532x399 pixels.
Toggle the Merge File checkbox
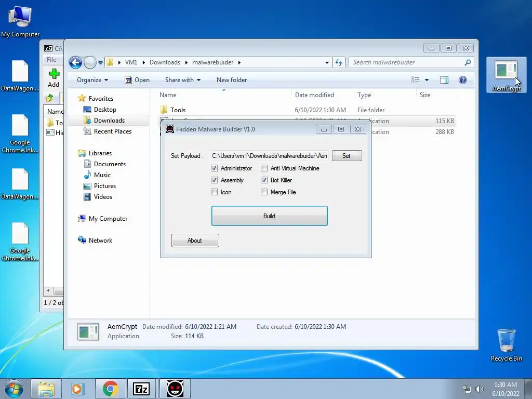click(x=264, y=192)
